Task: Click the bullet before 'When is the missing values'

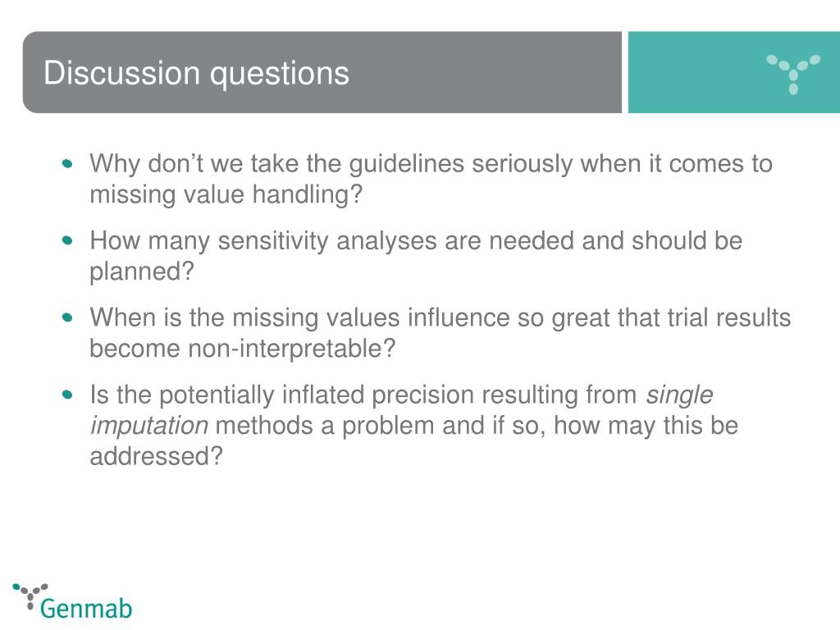Action: point(67,317)
